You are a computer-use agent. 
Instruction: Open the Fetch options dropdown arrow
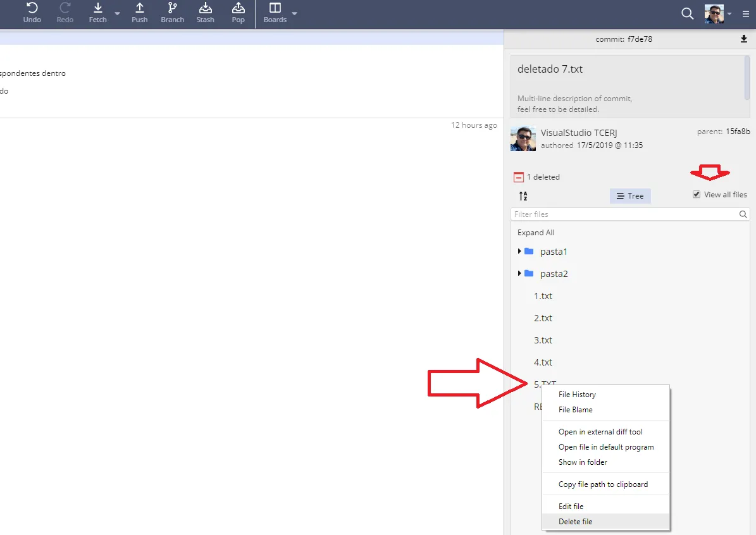117,13
